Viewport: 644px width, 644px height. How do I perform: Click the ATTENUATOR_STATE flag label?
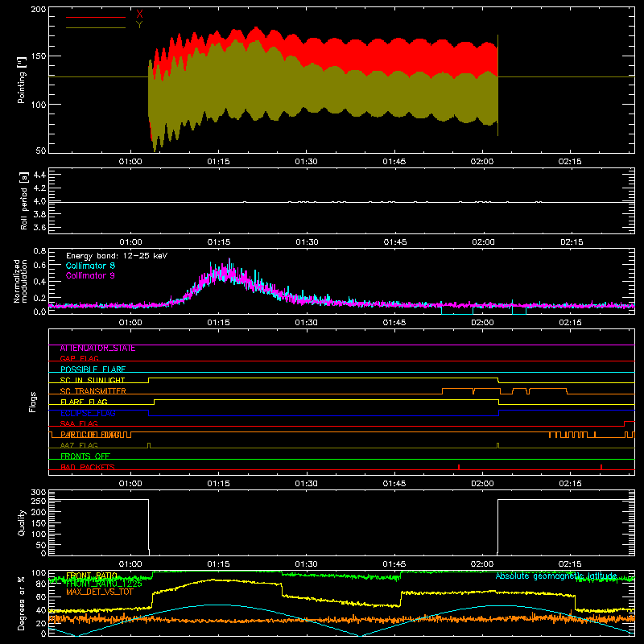pos(97,349)
